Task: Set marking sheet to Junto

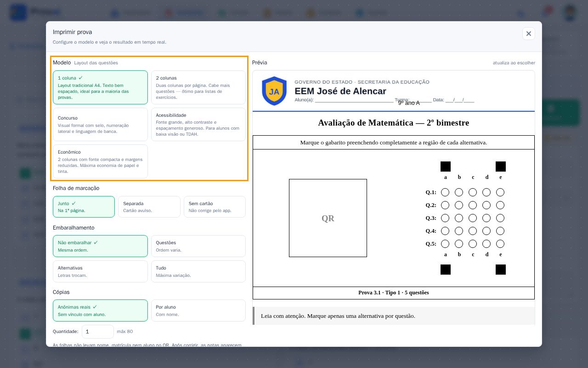Action: 84,207
